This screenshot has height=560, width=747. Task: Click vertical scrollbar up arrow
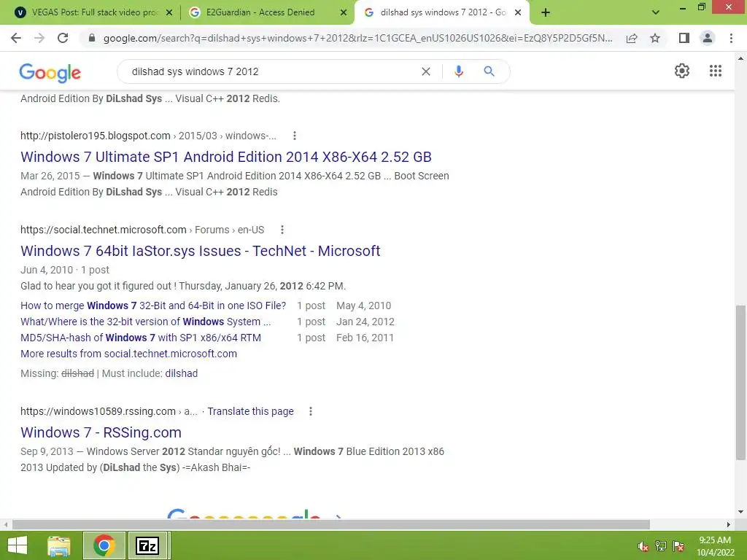pyautogui.click(x=740, y=58)
